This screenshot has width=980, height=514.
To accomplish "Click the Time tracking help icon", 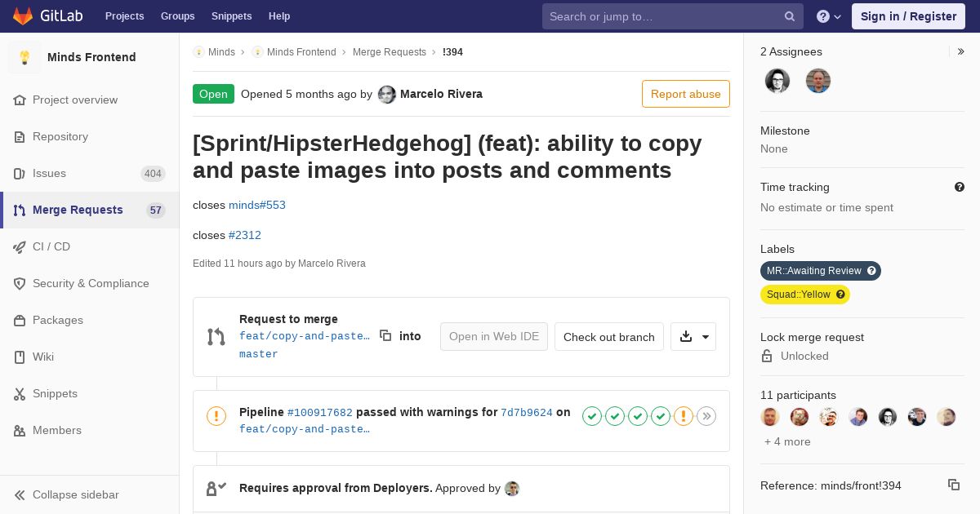I will (x=960, y=187).
